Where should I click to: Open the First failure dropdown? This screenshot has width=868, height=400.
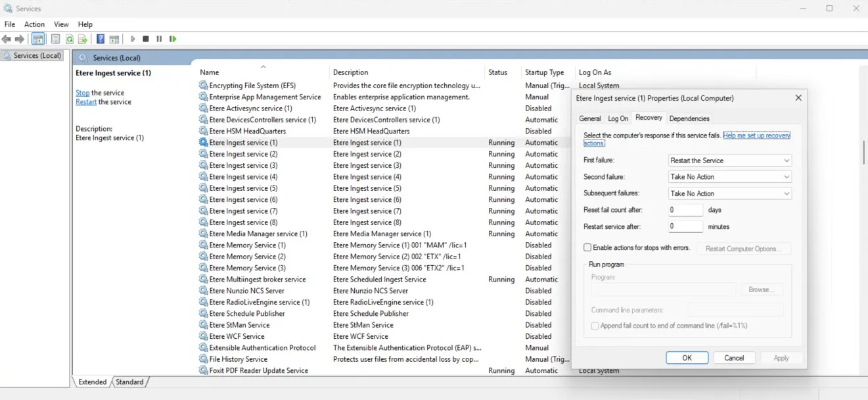(x=729, y=161)
